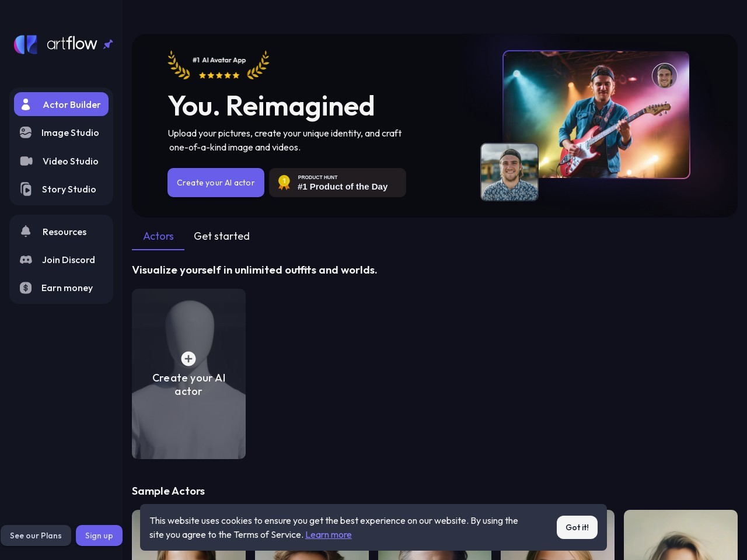The width and height of the screenshot is (747, 560).
Task: Open the Learn more cookie link
Action: click(328, 535)
